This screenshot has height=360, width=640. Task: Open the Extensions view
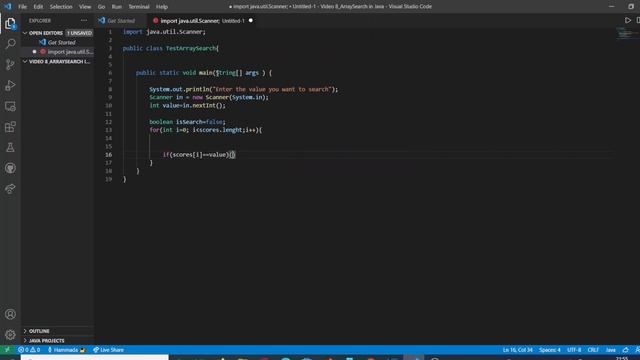pyautogui.click(x=10, y=127)
